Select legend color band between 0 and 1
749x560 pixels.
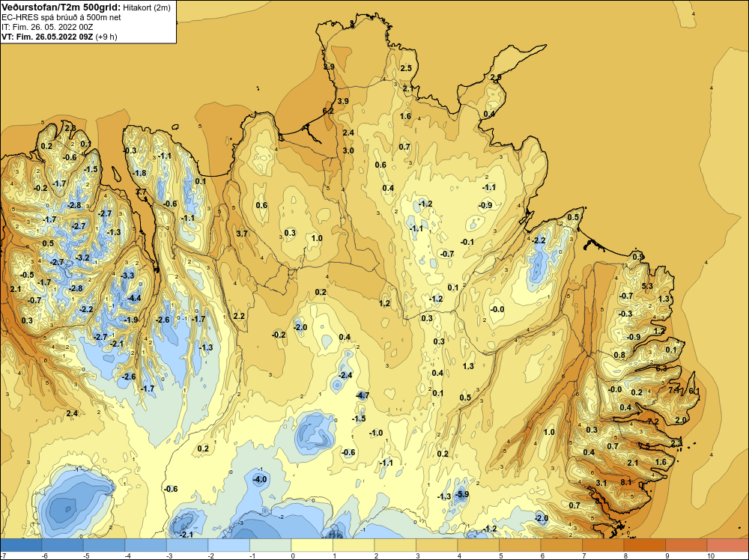tap(312, 545)
